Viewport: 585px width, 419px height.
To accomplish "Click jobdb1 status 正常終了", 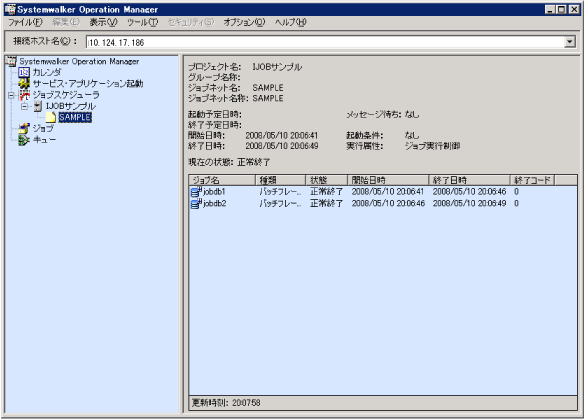I will point(326,192).
